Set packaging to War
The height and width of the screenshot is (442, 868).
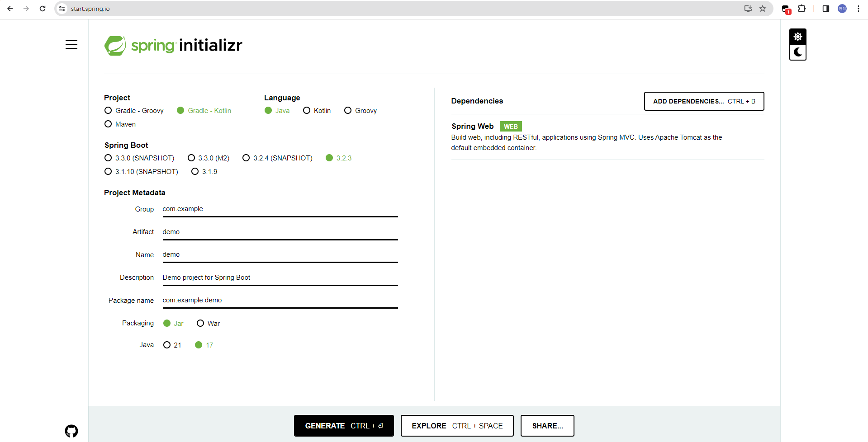click(209, 324)
